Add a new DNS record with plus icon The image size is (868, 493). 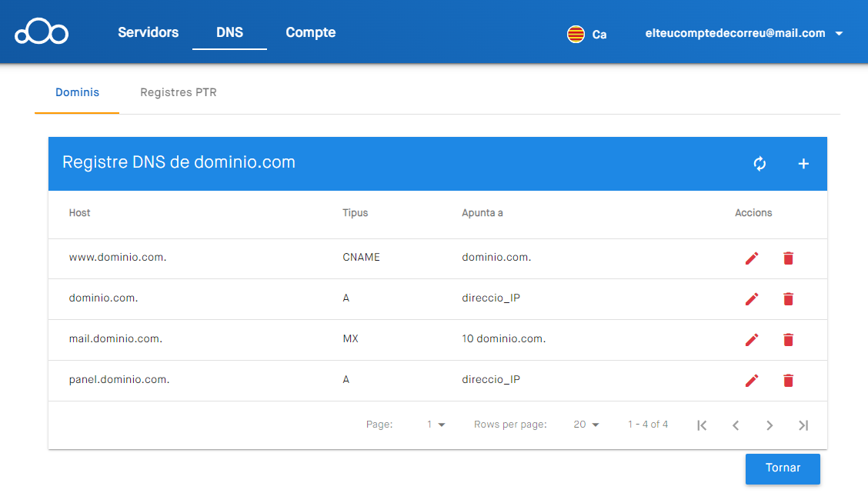click(x=803, y=164)
